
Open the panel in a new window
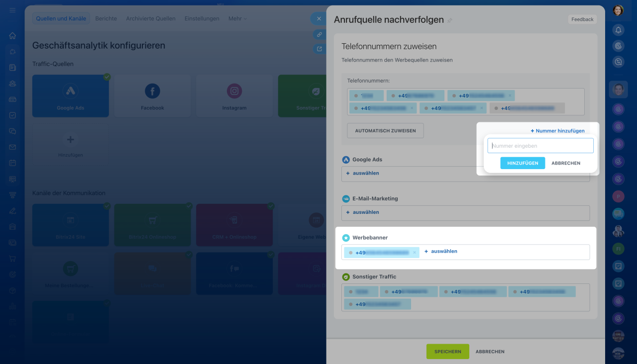(318, 49)
